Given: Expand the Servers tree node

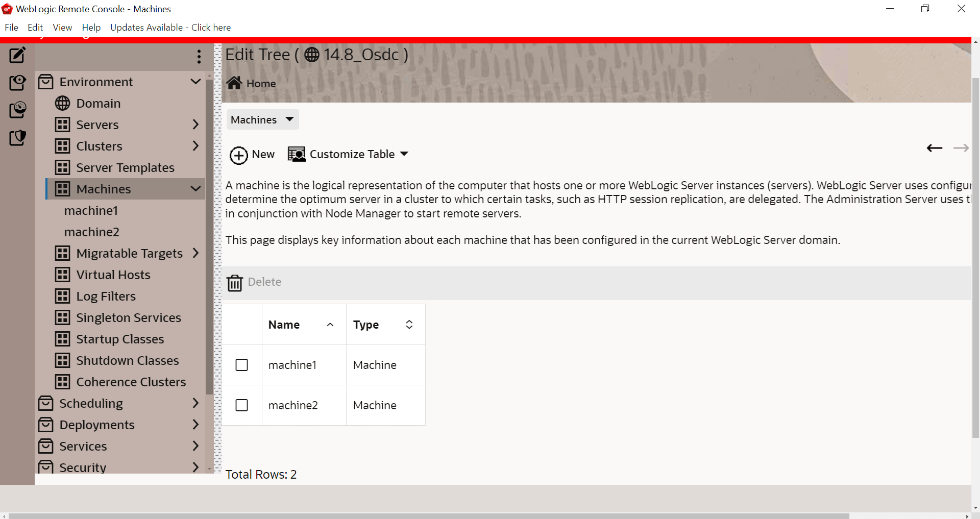Looking at the screenshot, I should pyautogui.click(x=195, y=125).
